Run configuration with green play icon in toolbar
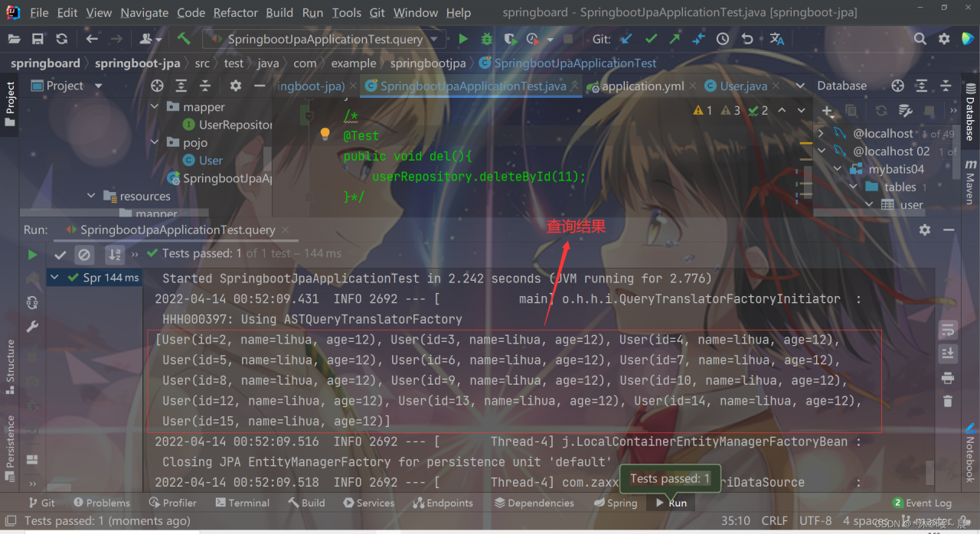The image size is (980, 534). pos(463,38)
